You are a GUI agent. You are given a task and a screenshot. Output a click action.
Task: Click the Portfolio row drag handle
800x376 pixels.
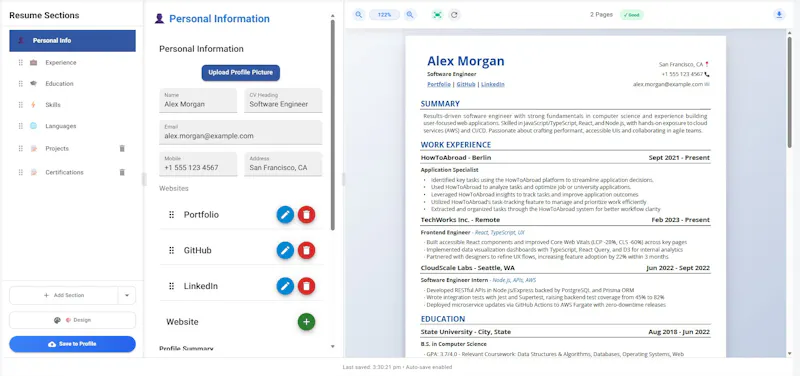pyautogui.click(x=171, y=215)
